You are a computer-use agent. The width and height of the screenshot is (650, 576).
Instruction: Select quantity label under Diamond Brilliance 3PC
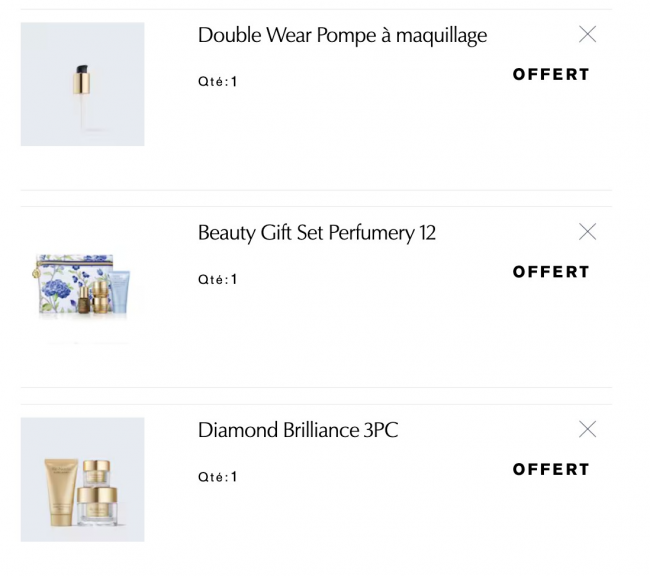(217, 478)
